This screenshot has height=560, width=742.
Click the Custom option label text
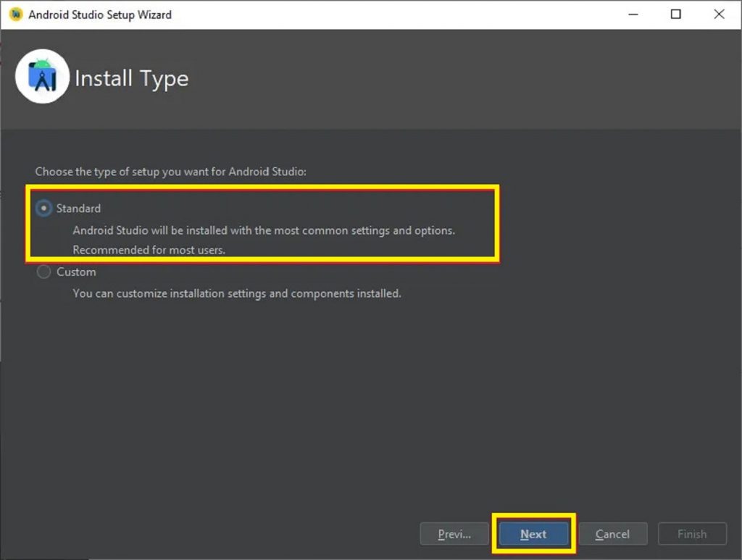[x=76, y=272]
